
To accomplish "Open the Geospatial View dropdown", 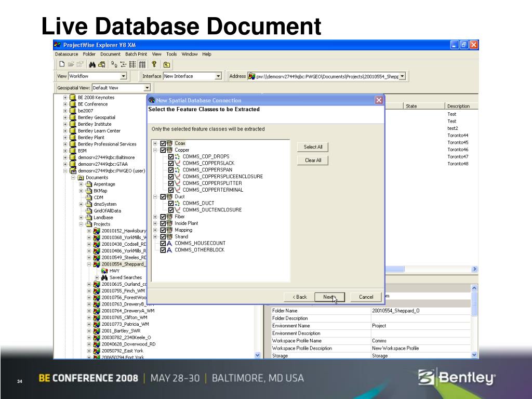I will (x=147, y=88).
